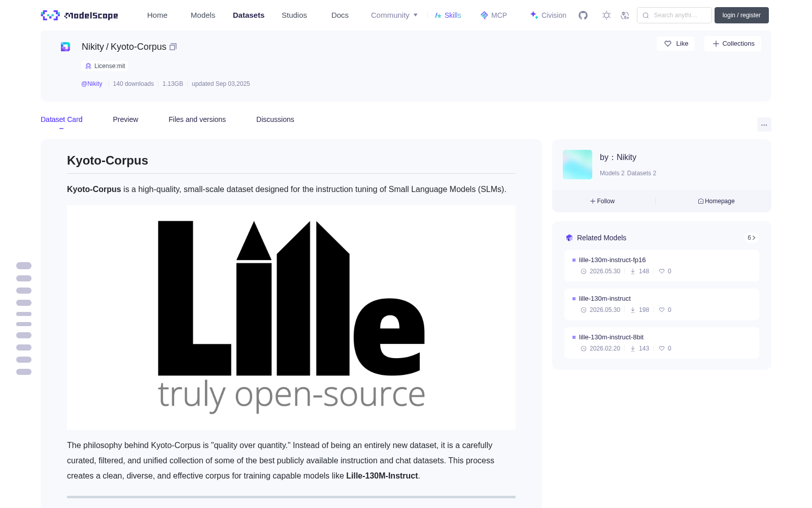Click the Nikity author avatar thumbnail
This screenshot has width=812, height=508.
[578, 165]
